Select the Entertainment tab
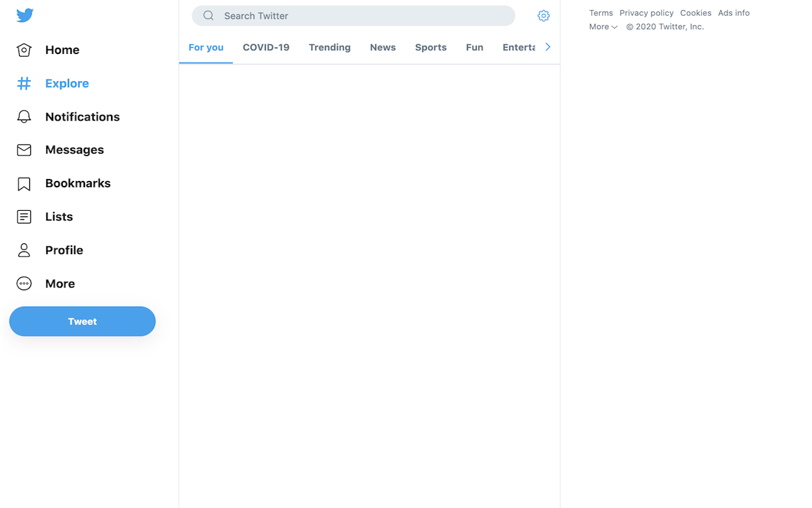Viewport: 812px width, 508px height. coord(519,48)
